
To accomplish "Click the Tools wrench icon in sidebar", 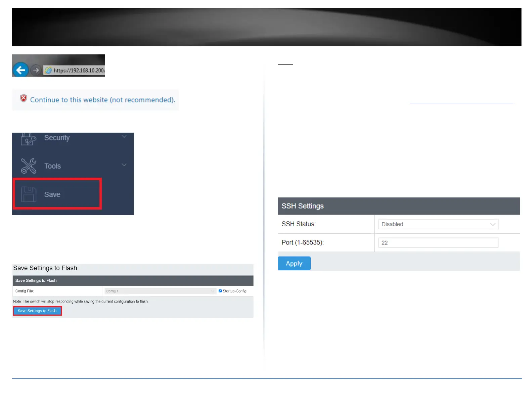I will point(29,166).
